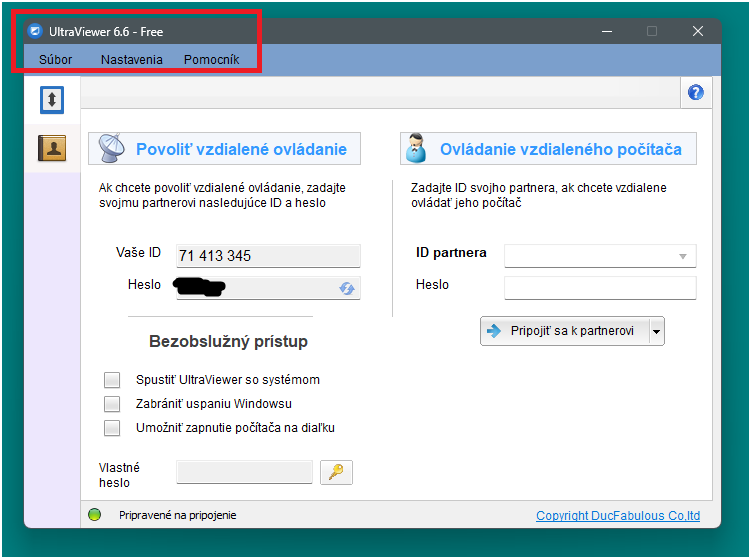This screenshot has width=751, height=559.
Task: Click the UltraViewer logo in title bar
Action: pyautogui.click(x=35, y=32)
